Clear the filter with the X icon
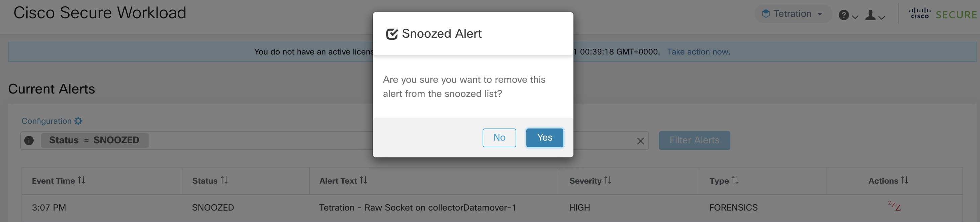The image size is (980, 222). (x=640, y=141)
